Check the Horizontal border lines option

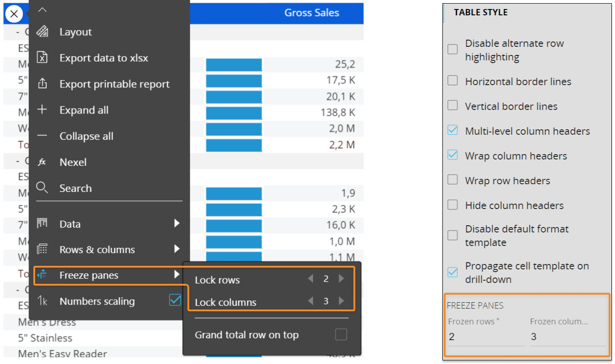[x=453, y=82]
